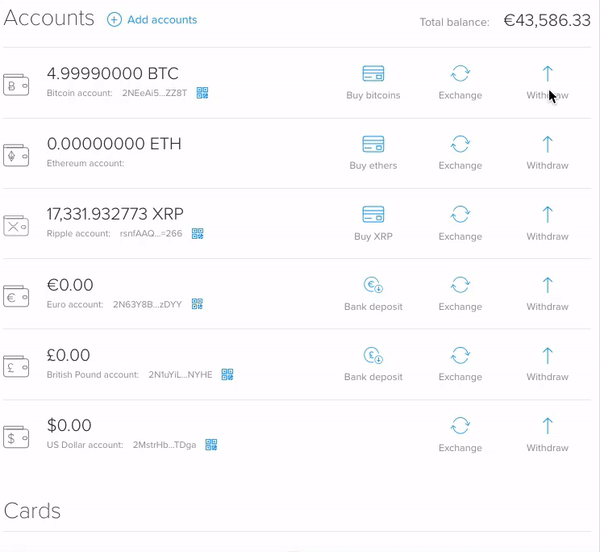The height and width of the screenshot is (552, 600).
Task: Show QR code for Bitcoin account
Action: click(x=202, y=93)
